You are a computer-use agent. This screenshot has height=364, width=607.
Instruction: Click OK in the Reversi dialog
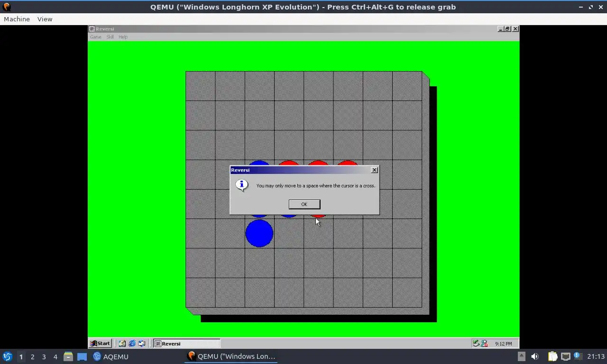[304, 204]
